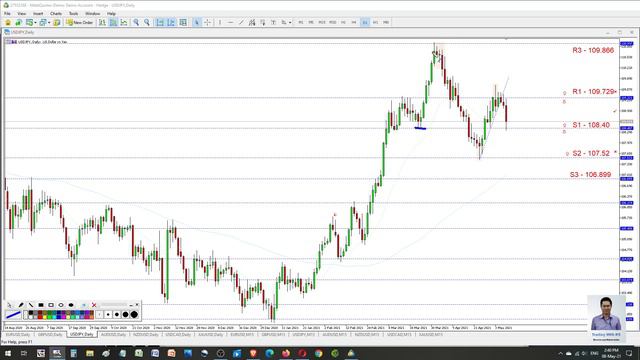
Task: Pick the filled rectangle in drawing palette
Action: tap(41, 305)
